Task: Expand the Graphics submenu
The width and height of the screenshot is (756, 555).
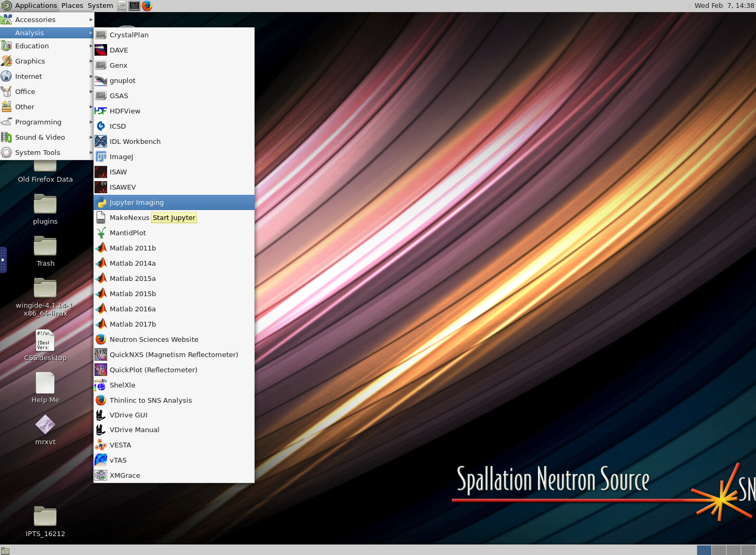Action: [47, 61]
